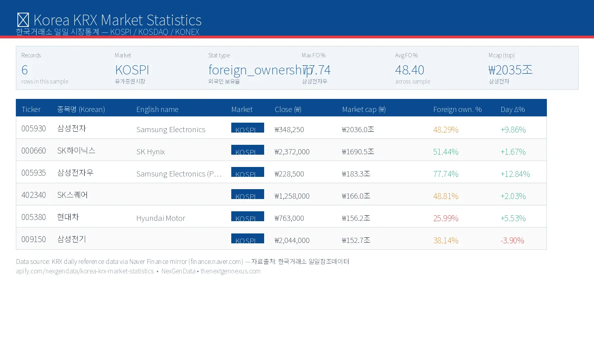This screenshot has height=364, width=594.
Task: Click the Foreign own. % column header
Action: pyautogui.click(x=457, y=110)
